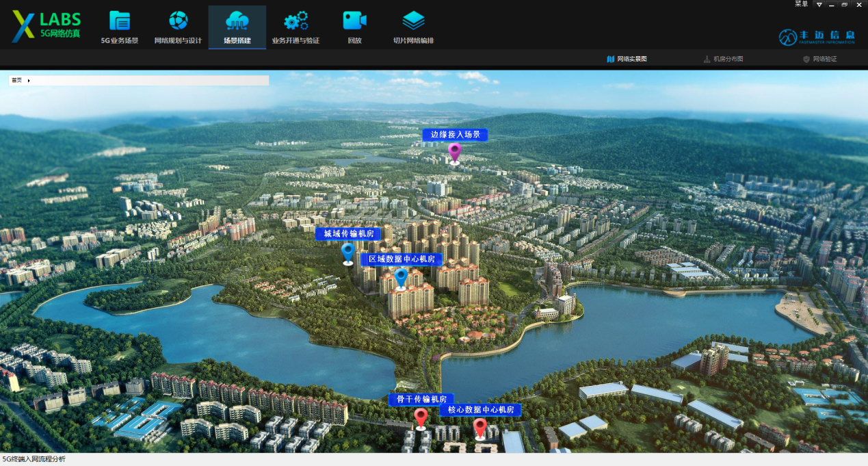868x466 pixels.
Task: Open the 5G业务场景 module icon
Action: tap(120, 21)
